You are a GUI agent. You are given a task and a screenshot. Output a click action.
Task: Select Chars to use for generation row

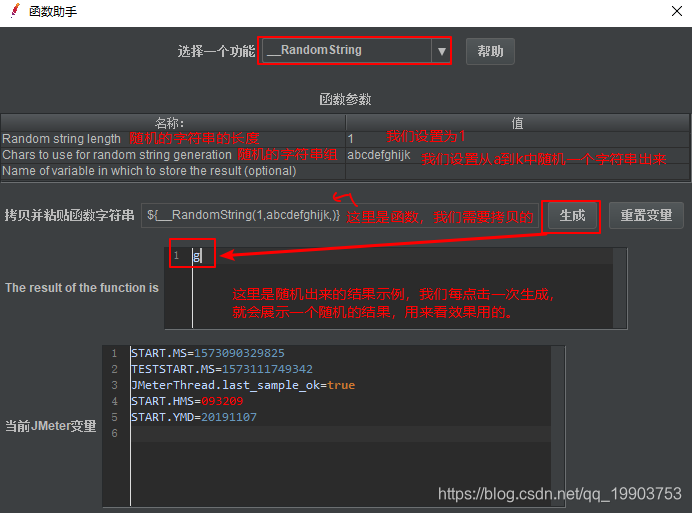pos(173,155)
